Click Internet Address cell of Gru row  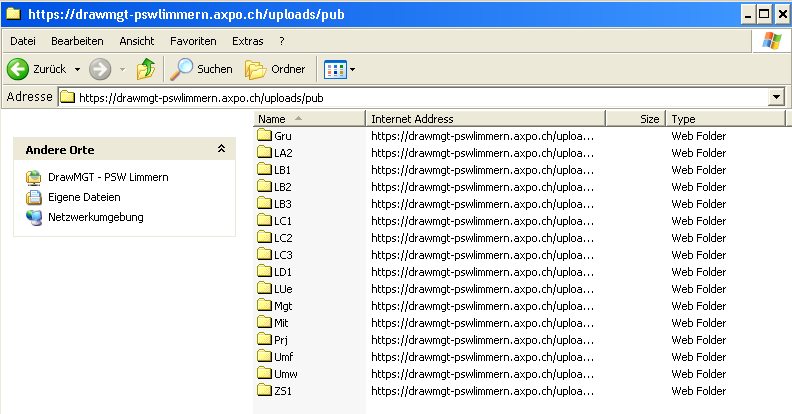482,136
